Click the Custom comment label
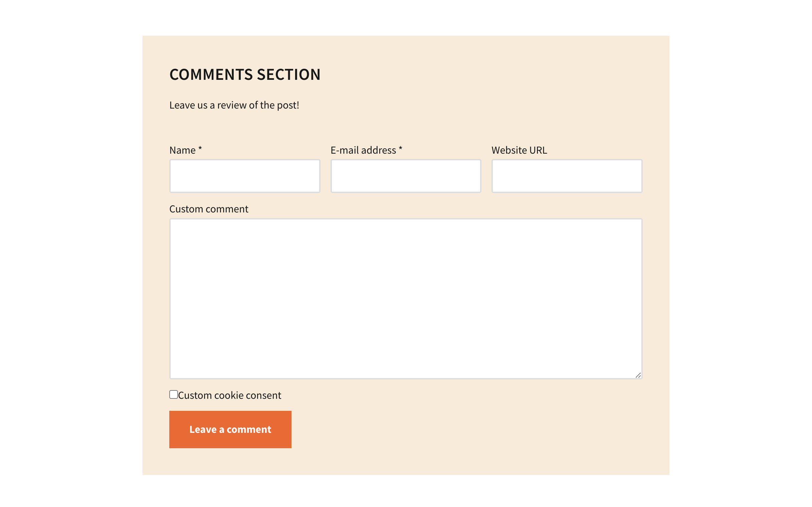Screen dimensions: 812x507 pyautogui.click(x=209, y=209)
